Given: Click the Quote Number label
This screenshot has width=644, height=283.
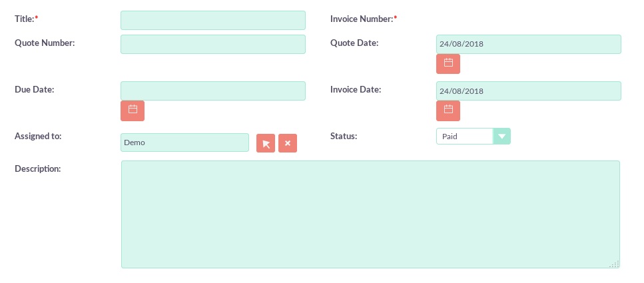Looking at the screenshot, I should click(x=45, y=43).
